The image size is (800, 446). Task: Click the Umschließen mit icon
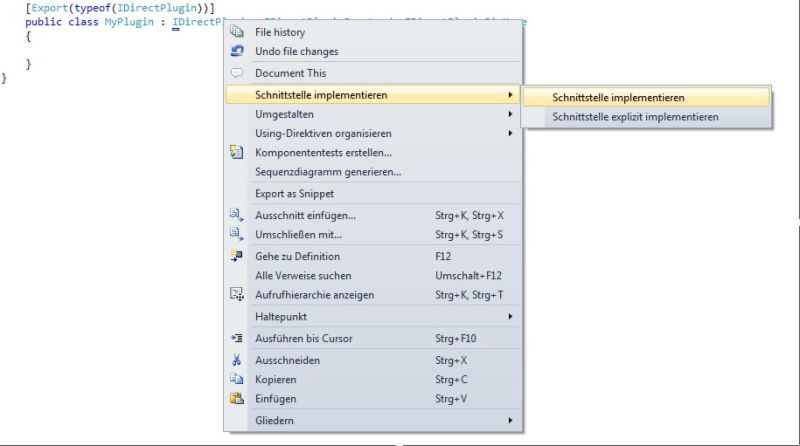237,234
